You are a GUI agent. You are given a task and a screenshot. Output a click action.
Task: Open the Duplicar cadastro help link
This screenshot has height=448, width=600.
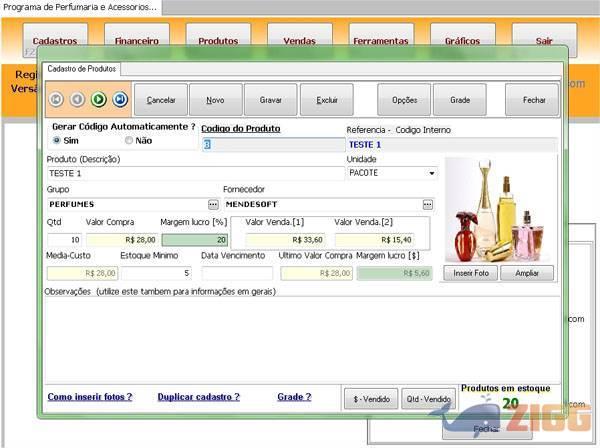198,397
